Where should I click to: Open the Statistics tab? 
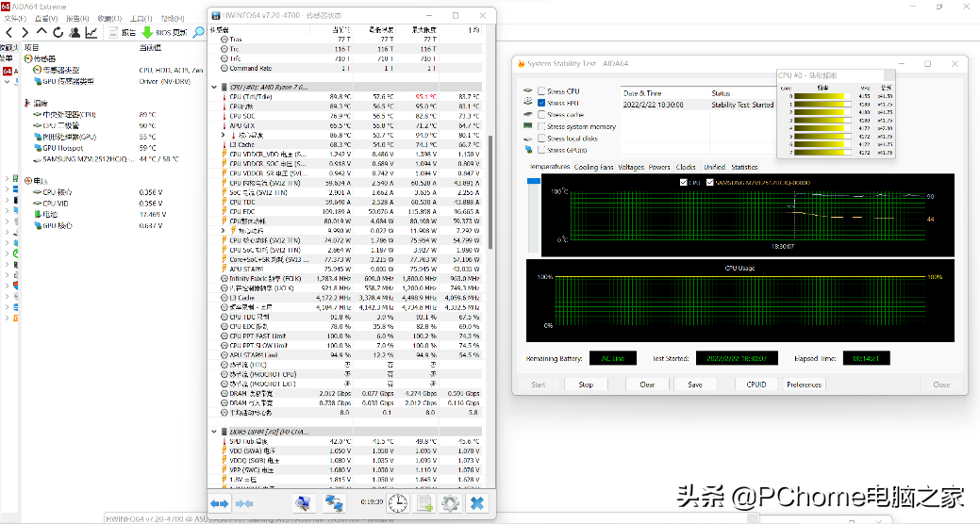coord(744,167)
